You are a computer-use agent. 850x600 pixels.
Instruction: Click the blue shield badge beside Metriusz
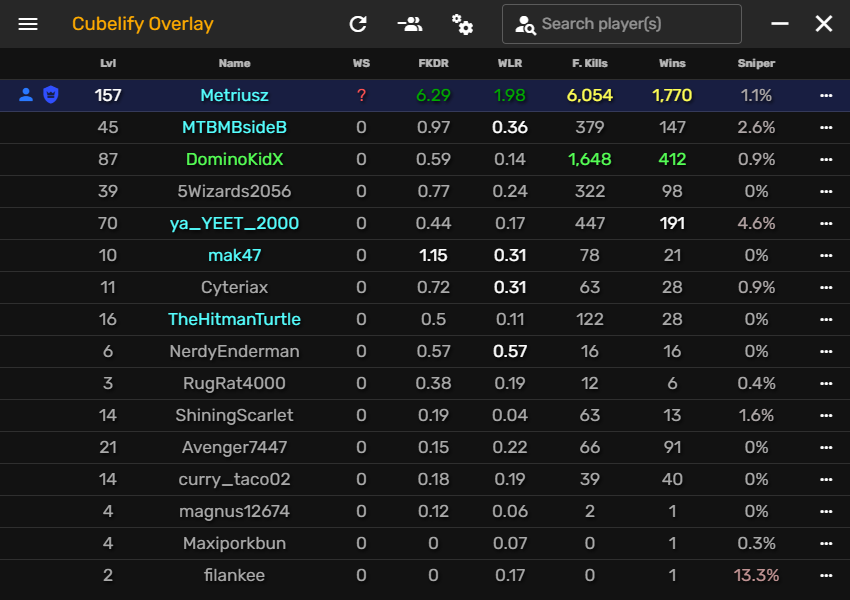point(50,95)
